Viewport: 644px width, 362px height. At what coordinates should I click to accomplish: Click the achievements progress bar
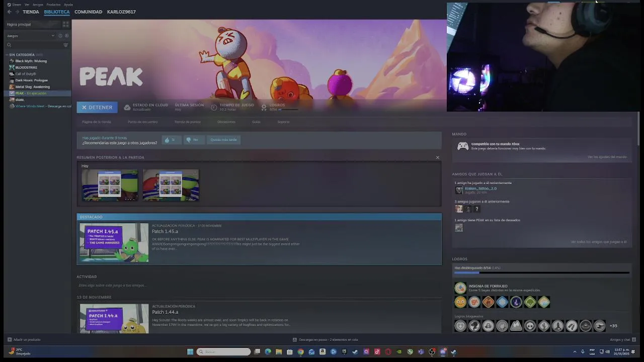point(542,273)
